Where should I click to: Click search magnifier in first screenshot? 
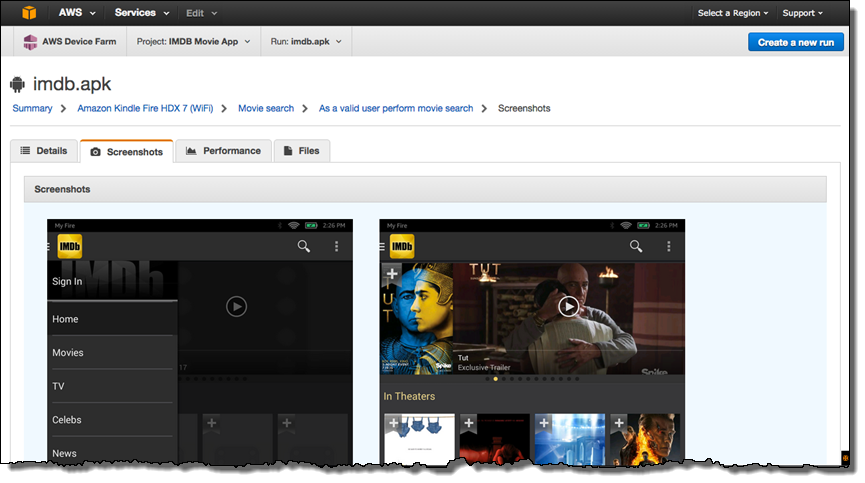click(304, 246)
